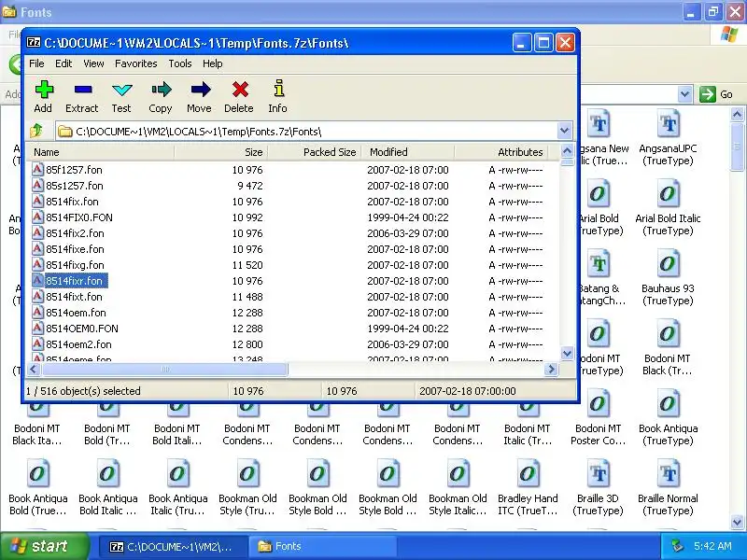
Task: Open the View menu
Action: (93, 63)
